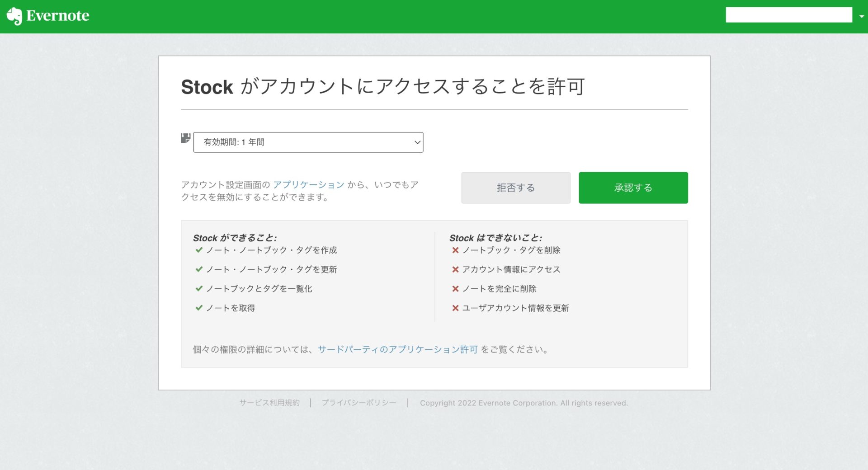Click the Evernote elephant logo icon
The width and height of the screenshot is (868, 470).
(14, 16)
